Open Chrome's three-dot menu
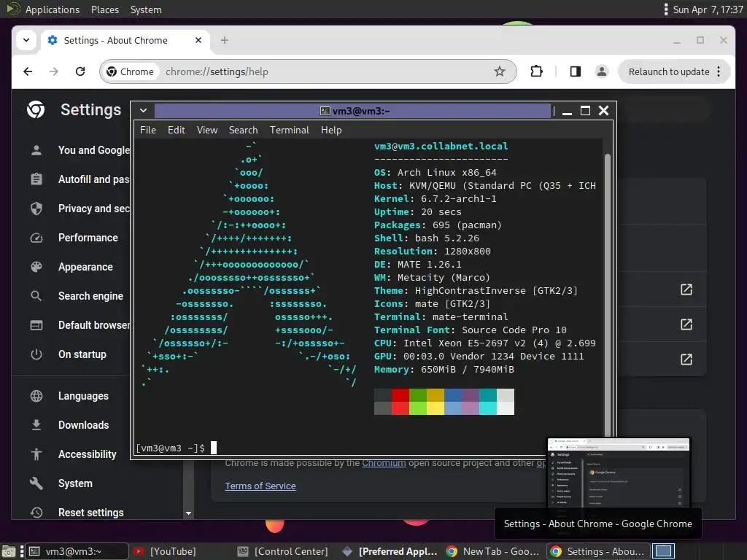This screenshot has height=560, width=747. (x=719, y=71)
